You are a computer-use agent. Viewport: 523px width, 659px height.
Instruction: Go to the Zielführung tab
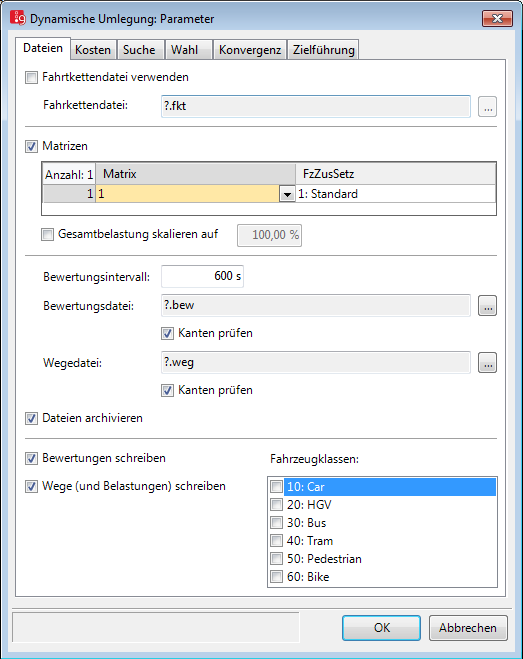(x=323, y=50)
